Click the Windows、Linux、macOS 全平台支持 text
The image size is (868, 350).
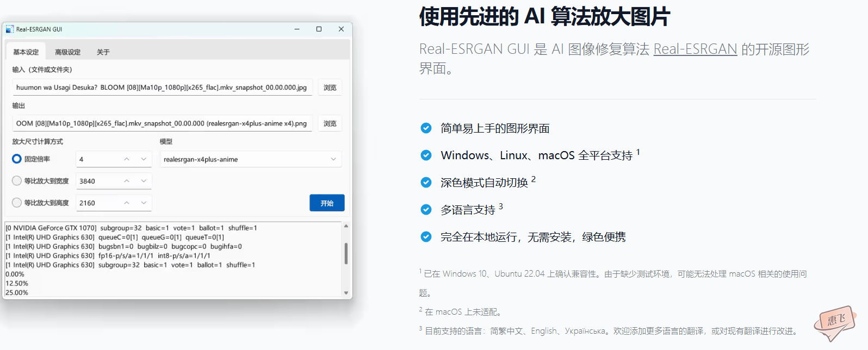[537, 155]
